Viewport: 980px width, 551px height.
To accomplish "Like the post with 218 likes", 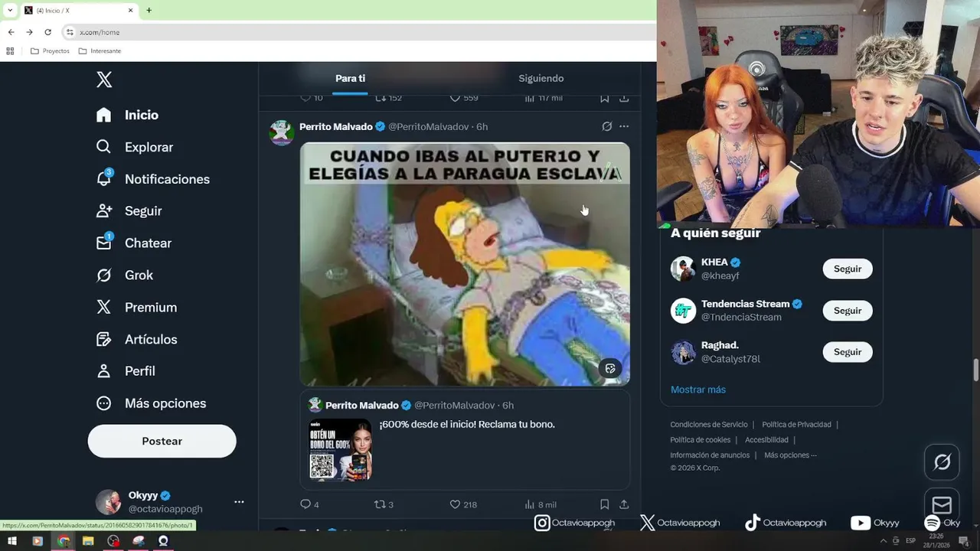I will pos(462,504).
